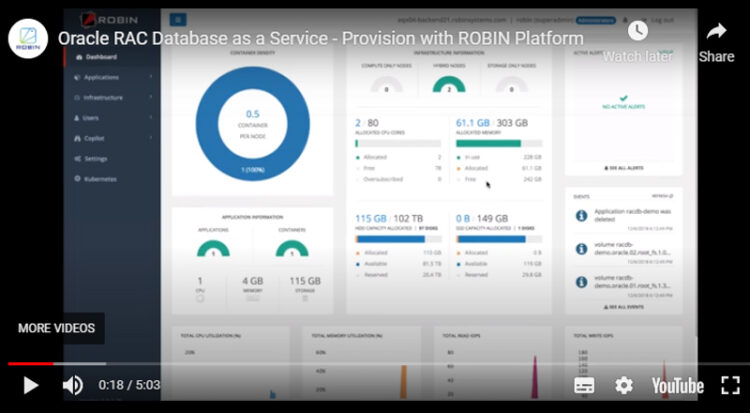Click the Applications gauge in Application Information
The image size is (750, 413).
(x=213, y=248)
